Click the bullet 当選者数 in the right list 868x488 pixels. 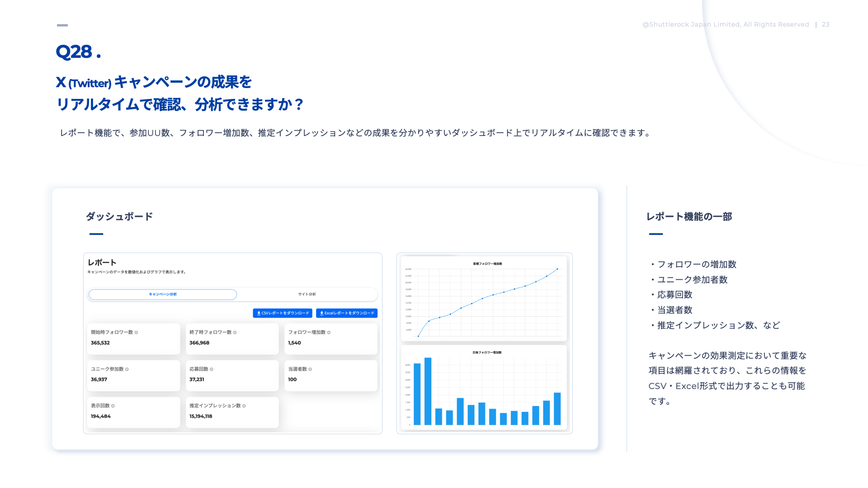pos(671,310)
